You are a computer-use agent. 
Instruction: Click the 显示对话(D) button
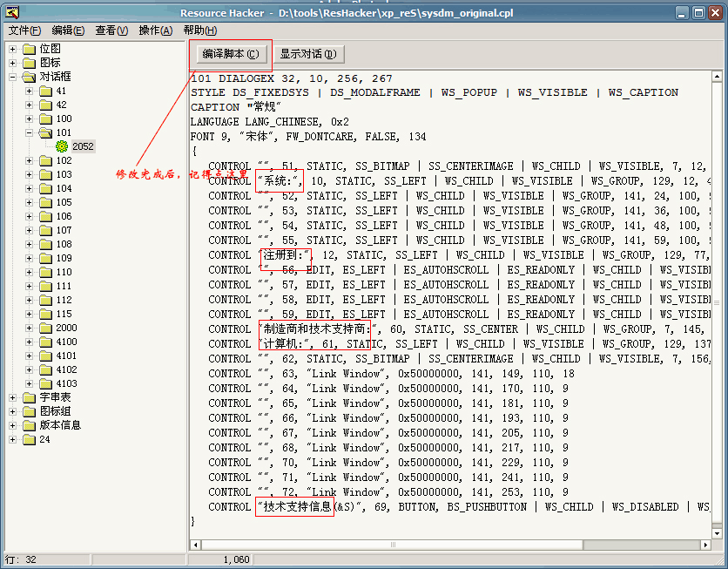tap(308, 54)
